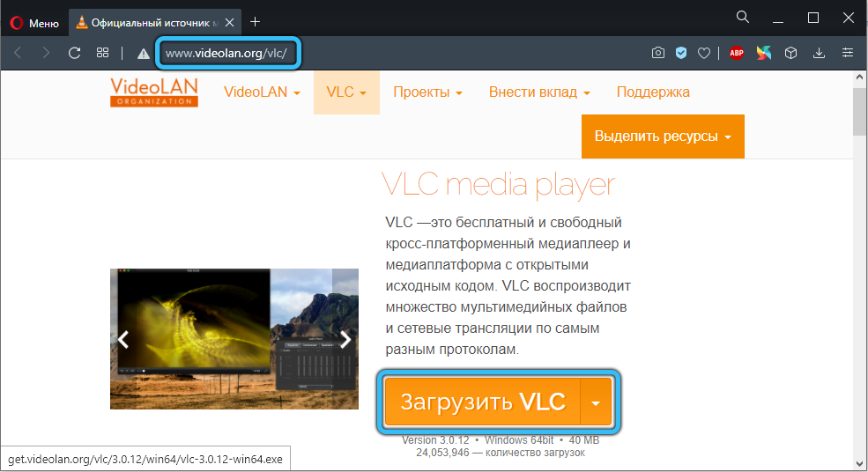Show previous carousel slide arrow
Image resolution: width=868 pixels, height=472 pixels.
123,339
